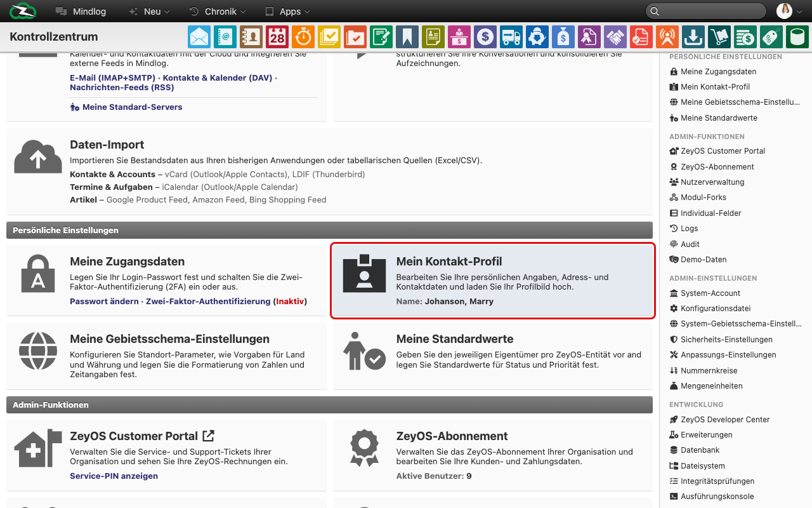The width and height of the screenshot is (812, 508).
Task: Click the Service-PIN anzeigen link
Action: 114,476
